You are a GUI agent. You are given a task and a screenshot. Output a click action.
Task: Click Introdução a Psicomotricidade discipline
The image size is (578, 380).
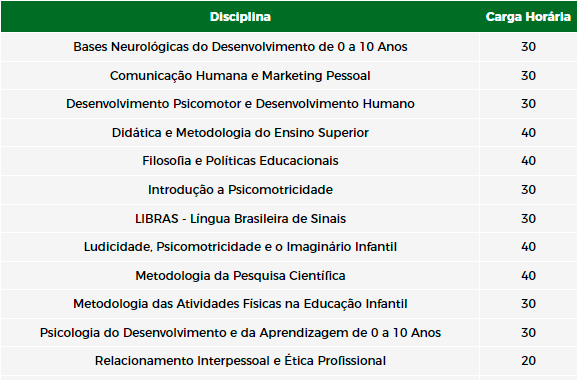click(x=240, y=190)
